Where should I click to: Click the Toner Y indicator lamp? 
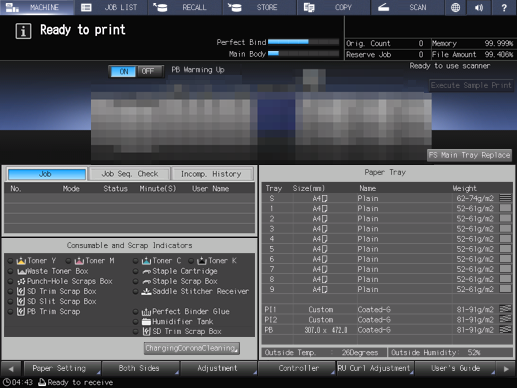pyautogui.click(x=10, y=261)
